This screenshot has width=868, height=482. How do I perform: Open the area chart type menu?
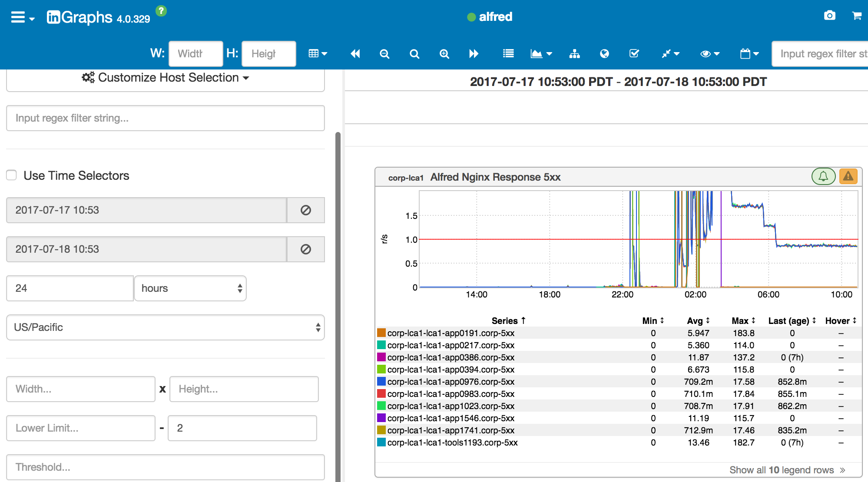541,54
